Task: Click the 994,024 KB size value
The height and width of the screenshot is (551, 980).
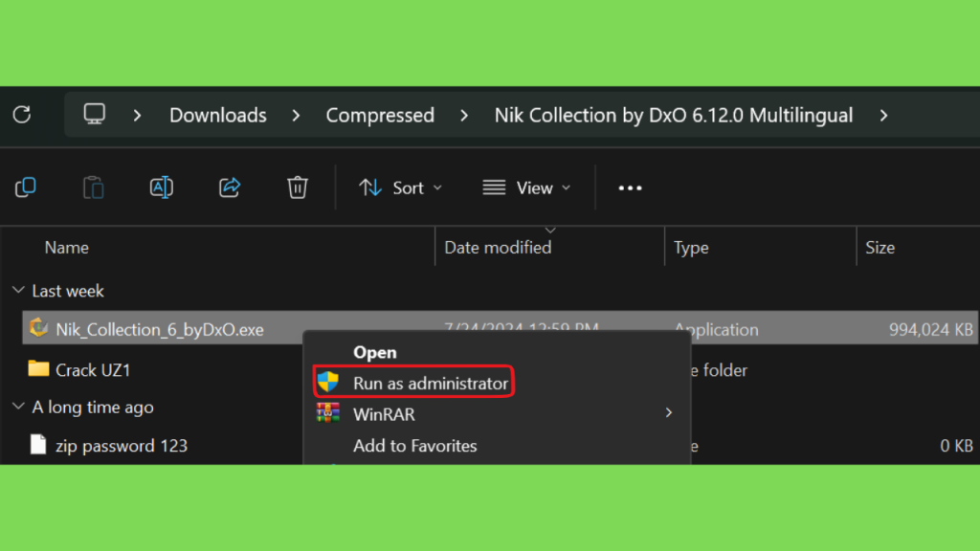Action: click(x=930, y=329)
